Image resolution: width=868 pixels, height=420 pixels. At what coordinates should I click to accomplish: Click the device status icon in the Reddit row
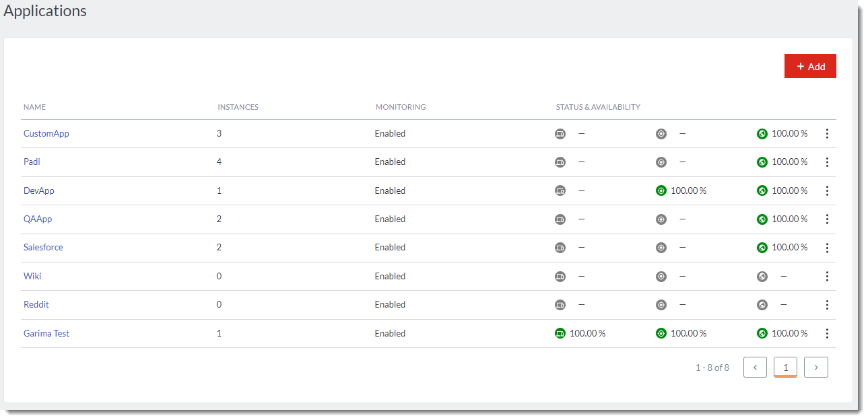pos(560,304)
